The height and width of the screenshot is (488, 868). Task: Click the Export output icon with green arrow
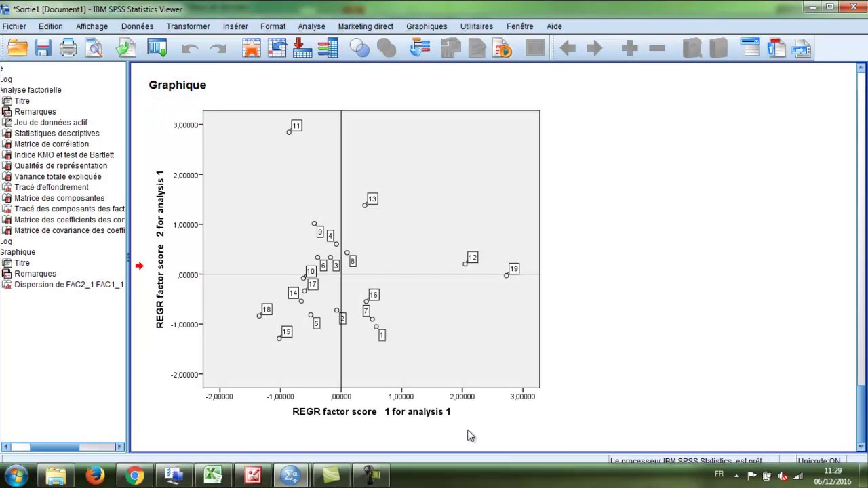coord(126,48)
